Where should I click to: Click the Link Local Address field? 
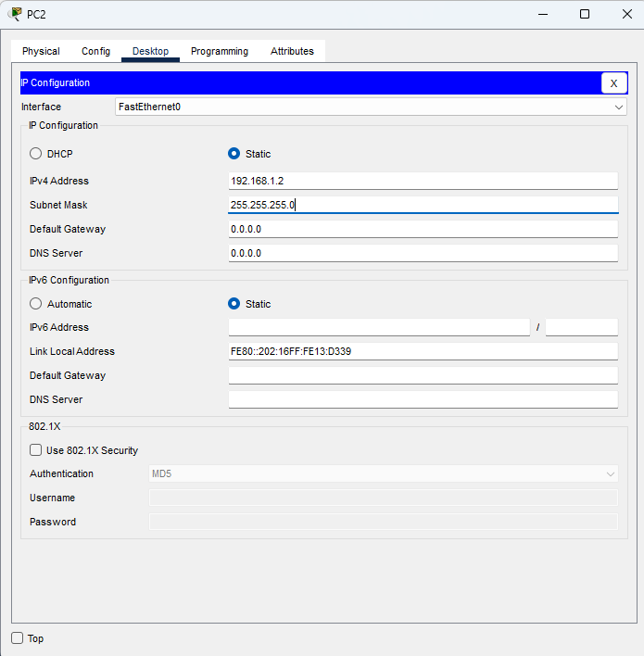point(423,351)
